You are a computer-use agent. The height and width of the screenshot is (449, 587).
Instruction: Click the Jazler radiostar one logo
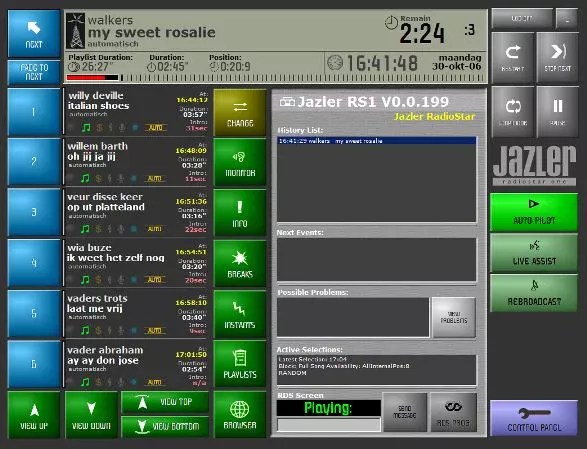coord(534,165)
